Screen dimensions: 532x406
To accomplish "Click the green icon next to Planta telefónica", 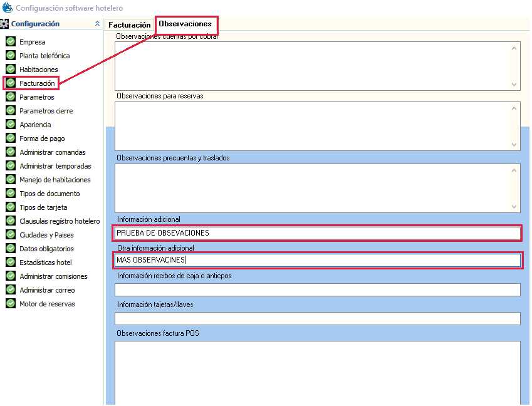I will pos(11,56).
